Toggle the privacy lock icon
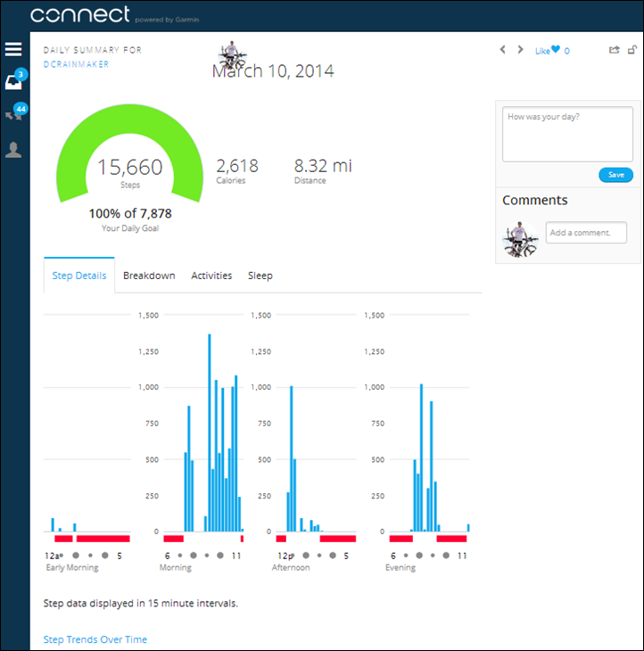The image size is (644, 651). click(632, 50)
